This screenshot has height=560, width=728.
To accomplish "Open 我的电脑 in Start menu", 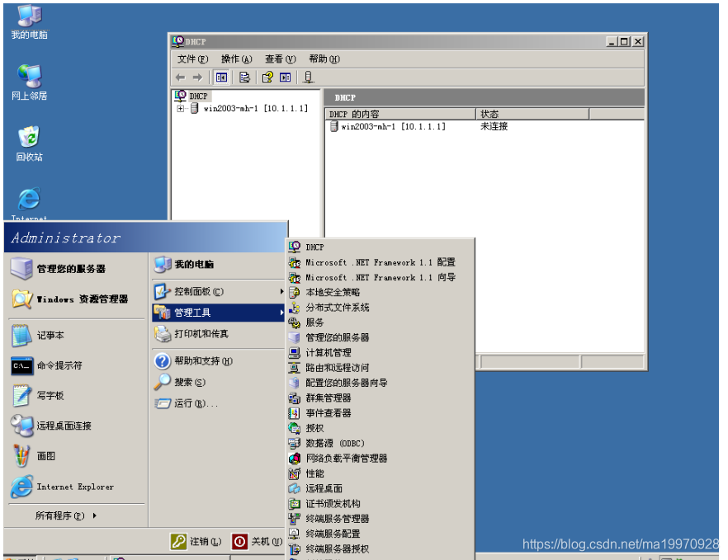I will (x=218, y=265).
